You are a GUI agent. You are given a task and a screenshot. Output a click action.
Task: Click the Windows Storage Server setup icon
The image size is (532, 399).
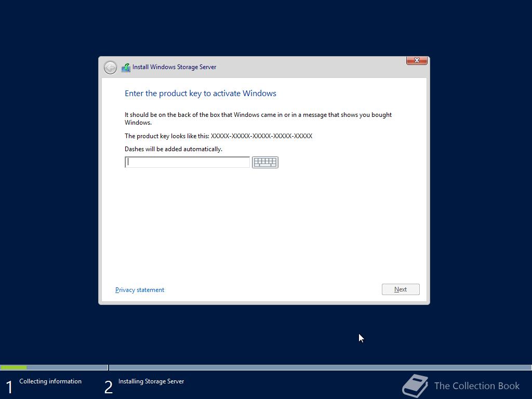(126, 68)
